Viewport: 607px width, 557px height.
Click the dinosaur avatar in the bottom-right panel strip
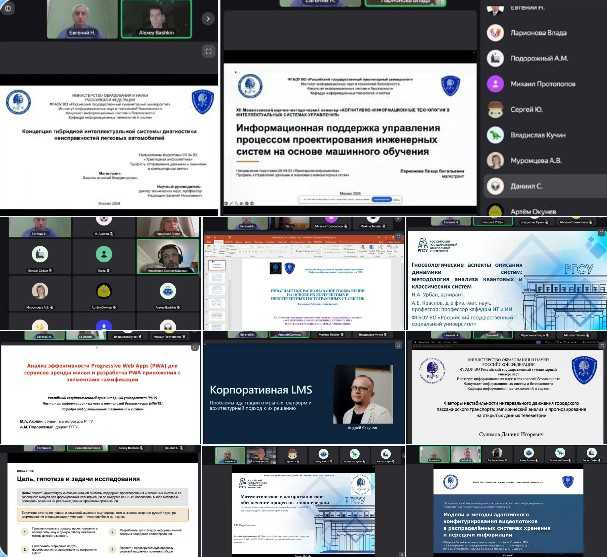tap(560, 454)
